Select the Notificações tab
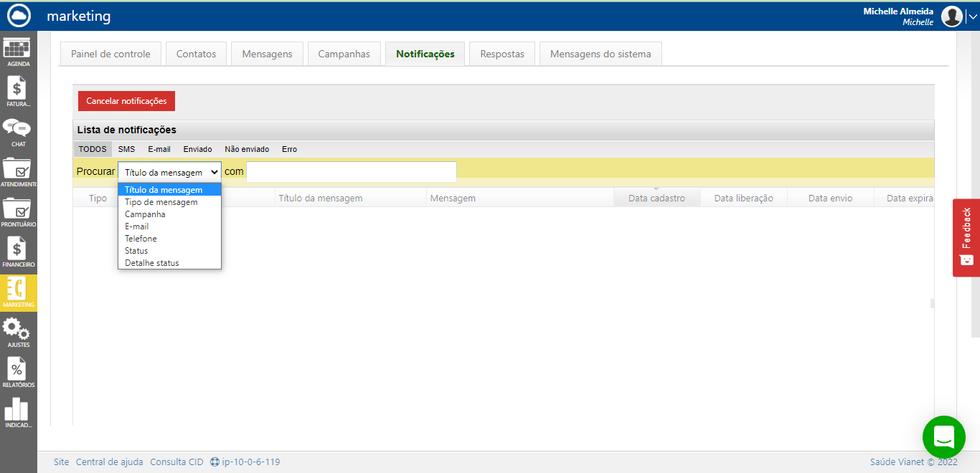 (425, 54)
